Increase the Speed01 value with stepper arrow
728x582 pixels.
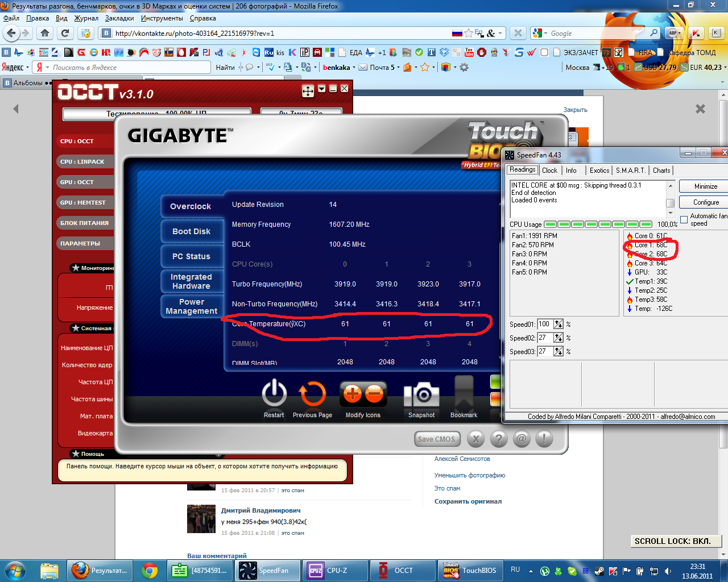click(559, 322)
